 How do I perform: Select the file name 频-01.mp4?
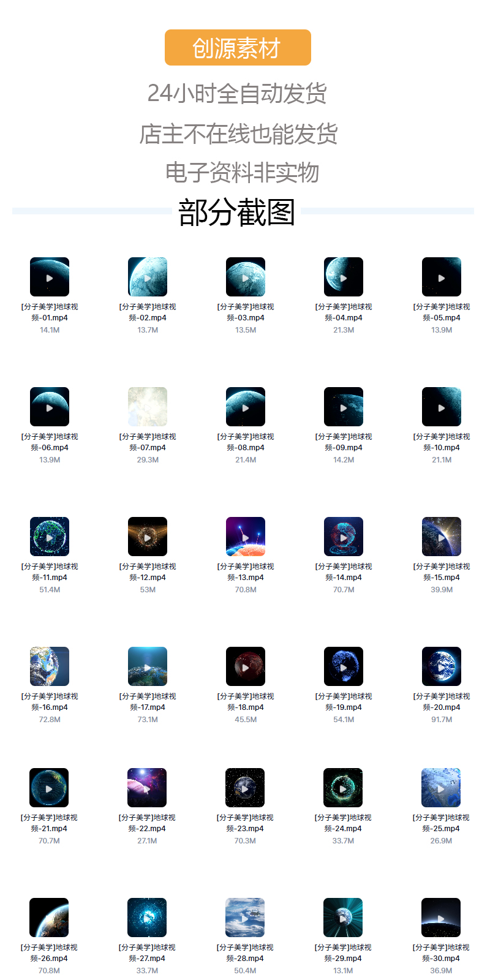tap(50, 318)
